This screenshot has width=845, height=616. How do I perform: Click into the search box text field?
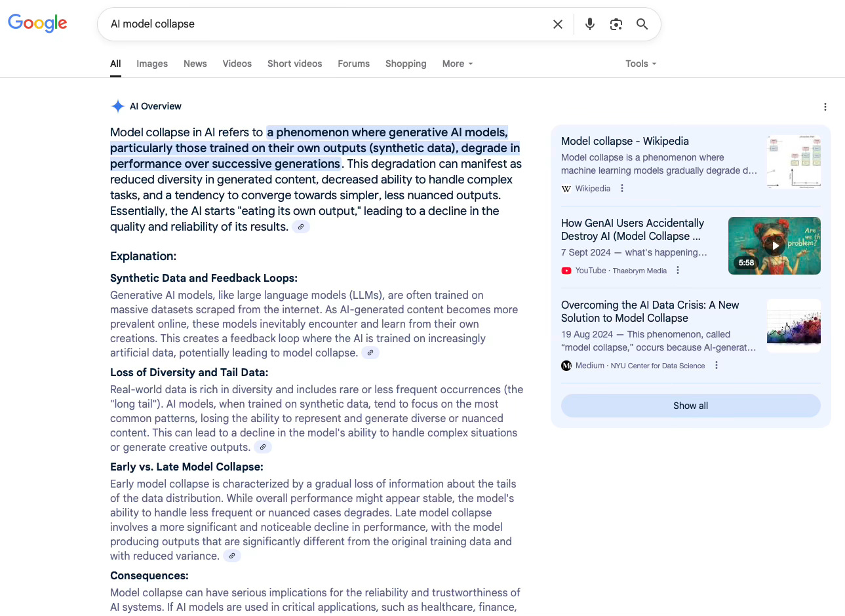[328, 24]
